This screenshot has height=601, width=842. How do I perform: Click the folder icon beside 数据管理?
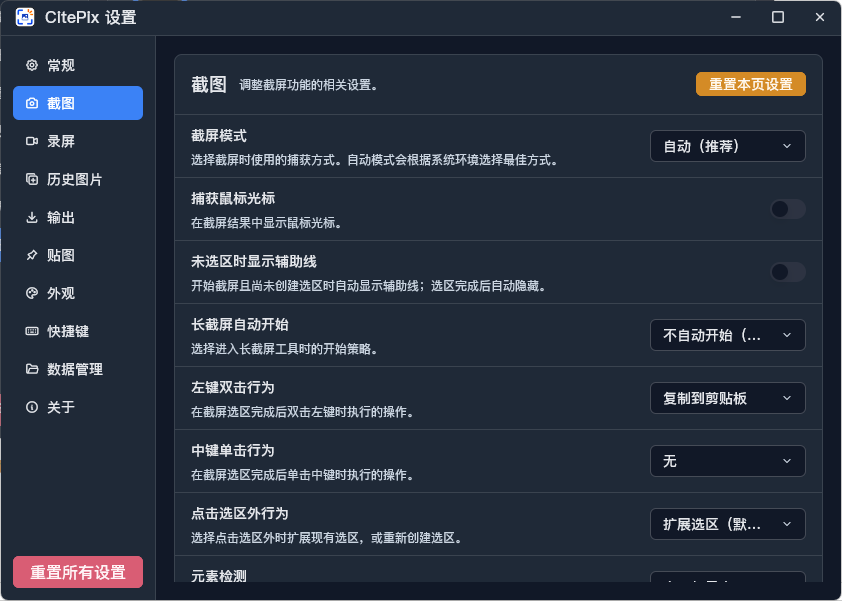32,369
